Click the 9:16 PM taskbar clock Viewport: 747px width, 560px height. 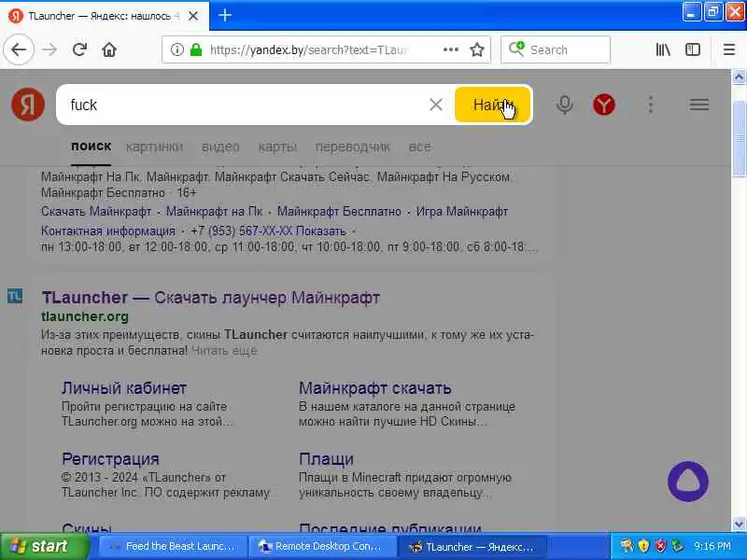pyautogui.click(x=712, y=546)
